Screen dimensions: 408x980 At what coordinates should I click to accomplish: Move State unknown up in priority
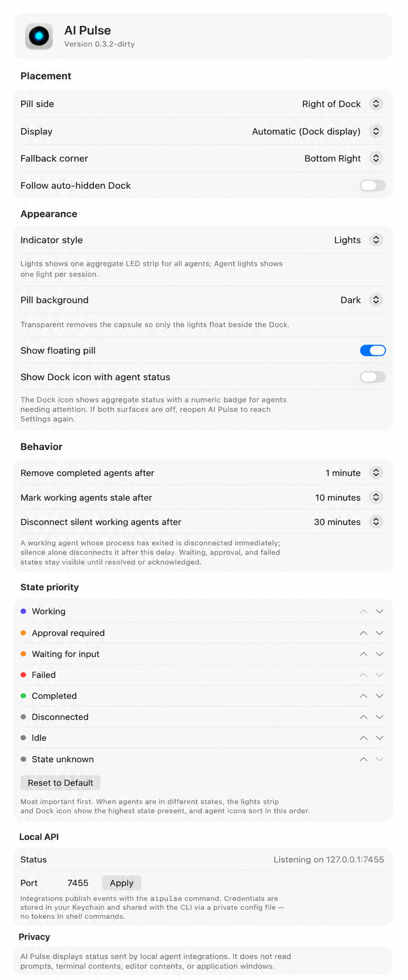(x=363, y=759)
